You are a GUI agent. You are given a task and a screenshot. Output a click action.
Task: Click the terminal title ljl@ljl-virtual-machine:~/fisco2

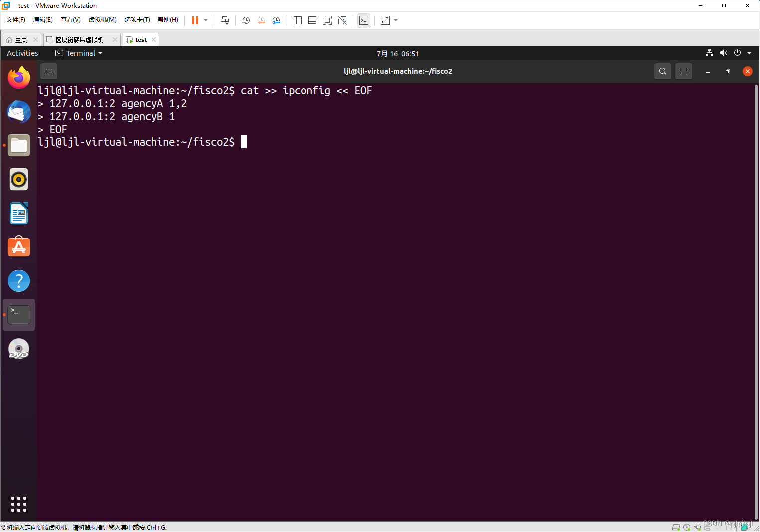[x=398, y=71]
